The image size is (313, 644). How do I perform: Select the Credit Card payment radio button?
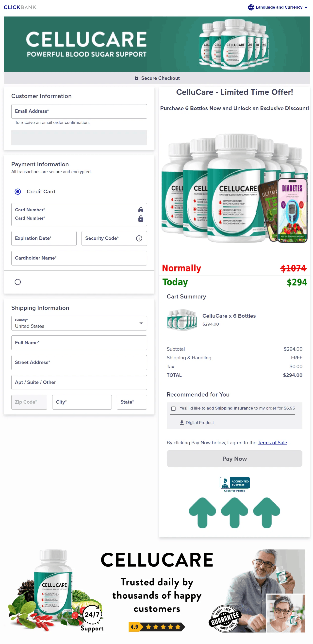(17, 191)
